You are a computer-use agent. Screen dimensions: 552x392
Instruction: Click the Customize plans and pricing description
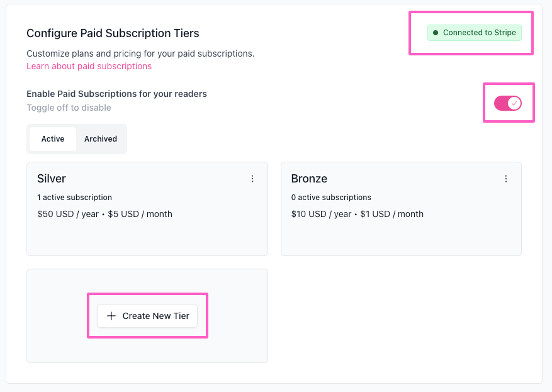[140, 53]
